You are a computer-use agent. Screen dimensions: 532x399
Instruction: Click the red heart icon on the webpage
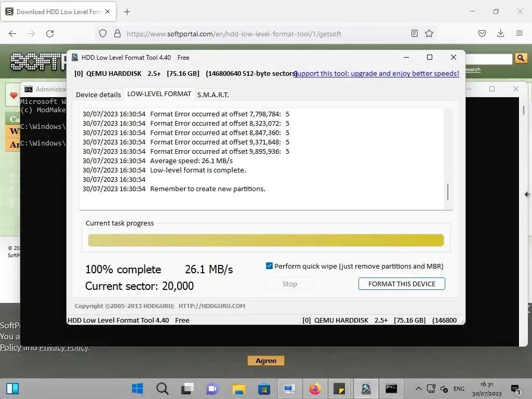coord(14,96)
